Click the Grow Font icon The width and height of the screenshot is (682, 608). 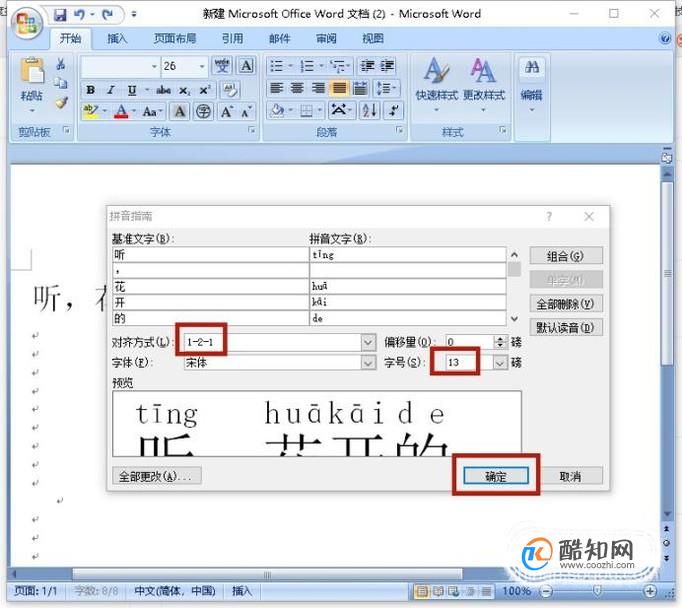pos(226,111)
